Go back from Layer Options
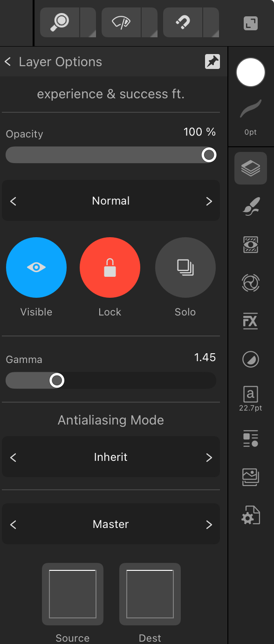Viewport: 274px width, 644px height. (8, 62)
